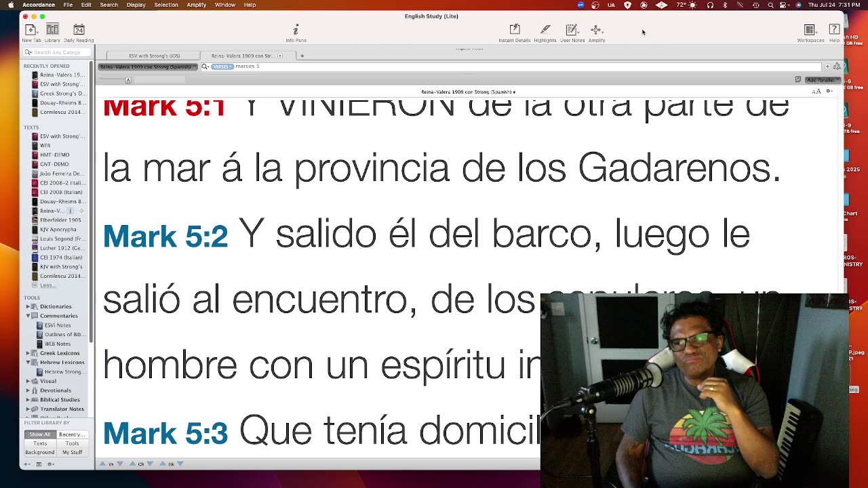Screen dimensions: 868x488
Task: Expand the Devotionals category
Action: tap(28, 390)
